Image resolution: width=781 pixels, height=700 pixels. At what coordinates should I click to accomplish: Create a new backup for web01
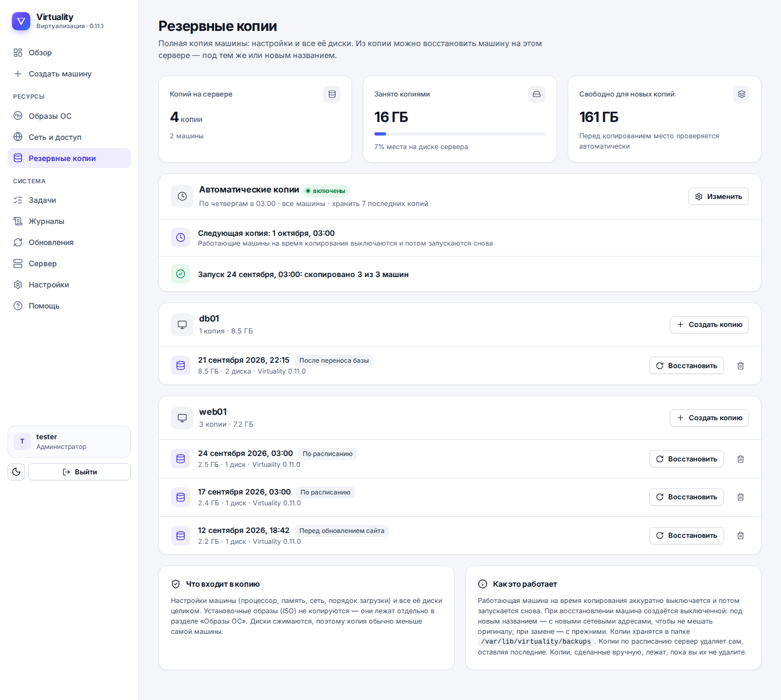(x=709, y=418)
